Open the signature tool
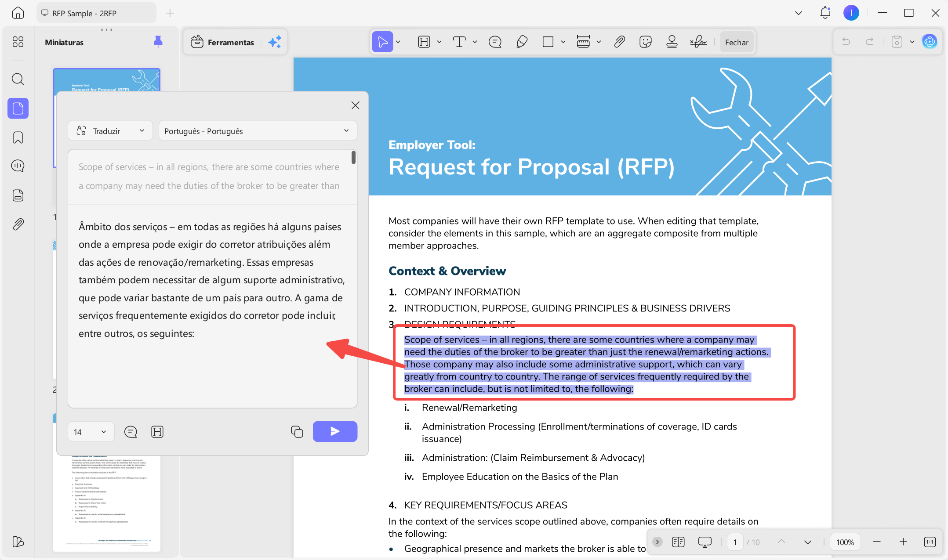The width and height of the screenshot is (948, 560). point(698,42)
